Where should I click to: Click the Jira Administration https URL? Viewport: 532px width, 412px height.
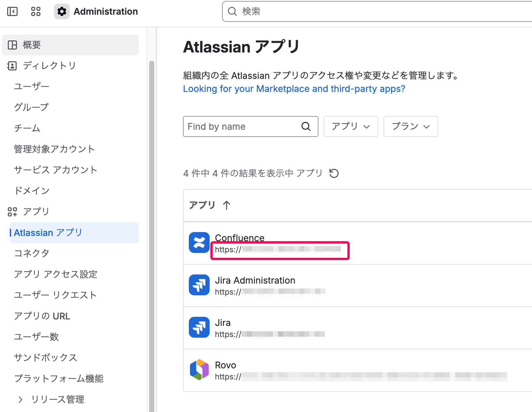(270, 292)
